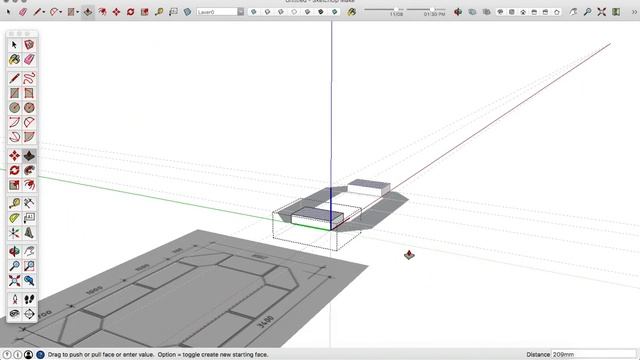640x360 pixels.
Task: Go to the Previous camera view
Action: click(29, 281)
